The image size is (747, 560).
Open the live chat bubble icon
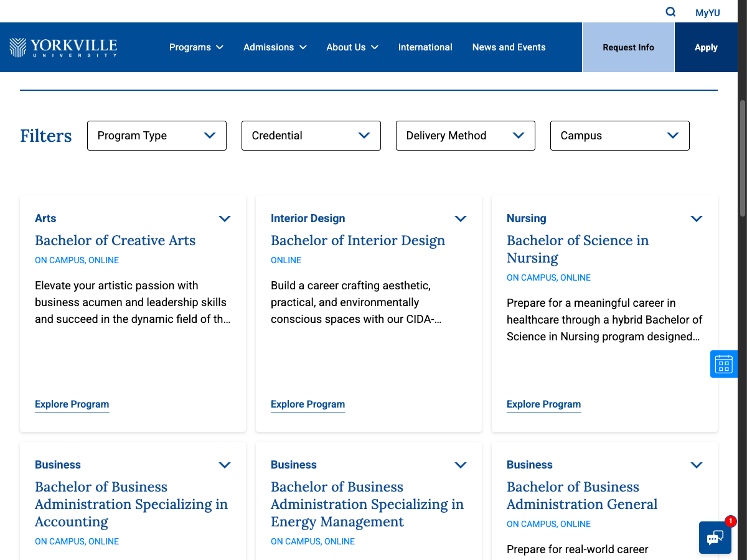pyautogui.click(x=715, y=538)
